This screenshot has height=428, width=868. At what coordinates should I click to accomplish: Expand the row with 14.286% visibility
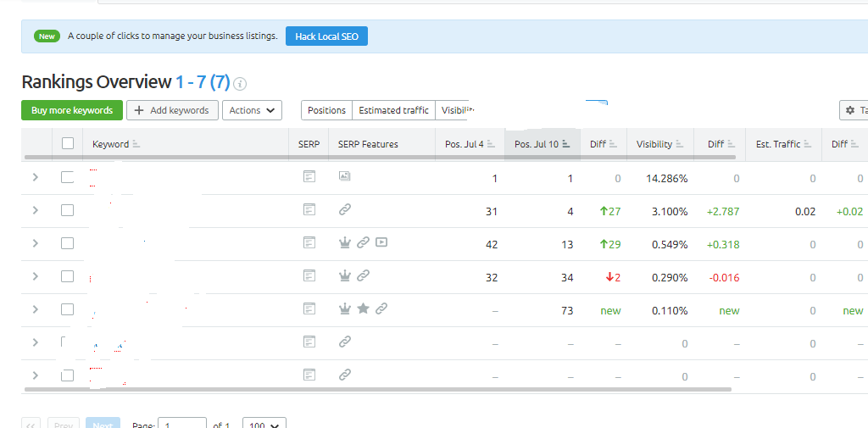[36, 177]
